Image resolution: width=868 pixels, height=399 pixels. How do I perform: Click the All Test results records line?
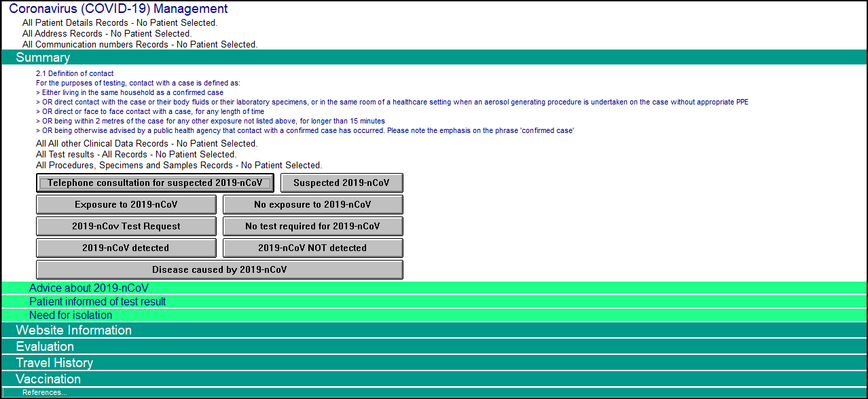[136, 155]
